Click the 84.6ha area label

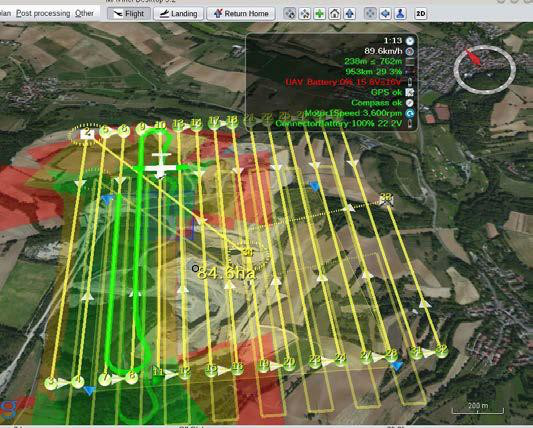(x=226, y=273)
